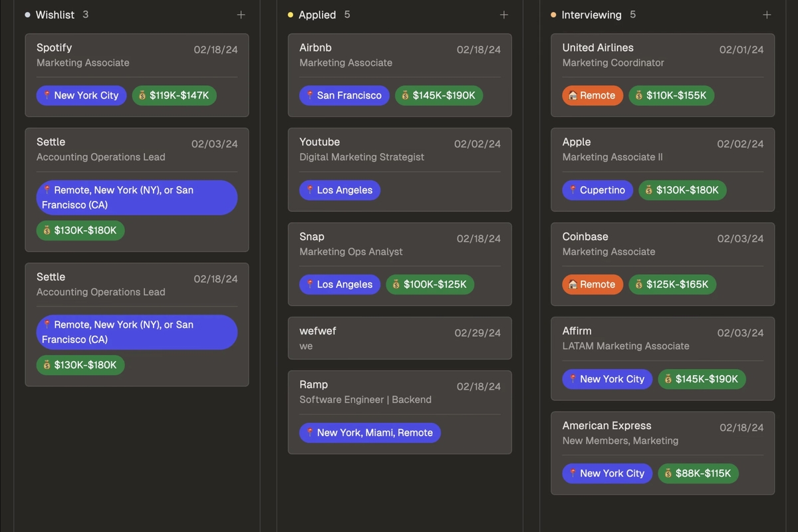Open the Coinbase card
The image size is (798, 532).
click(x=663, y=264)
